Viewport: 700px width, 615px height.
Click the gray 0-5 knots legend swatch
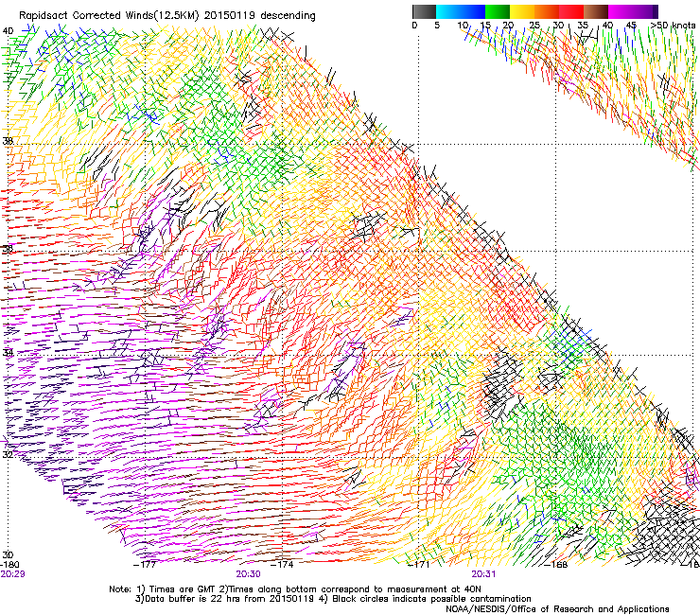424,11
